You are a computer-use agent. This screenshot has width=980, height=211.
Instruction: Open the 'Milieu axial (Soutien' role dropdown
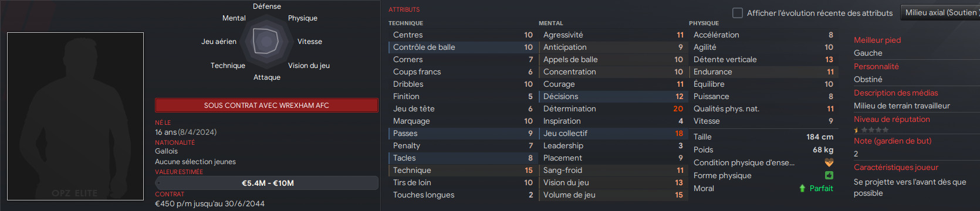click(940, 12)
